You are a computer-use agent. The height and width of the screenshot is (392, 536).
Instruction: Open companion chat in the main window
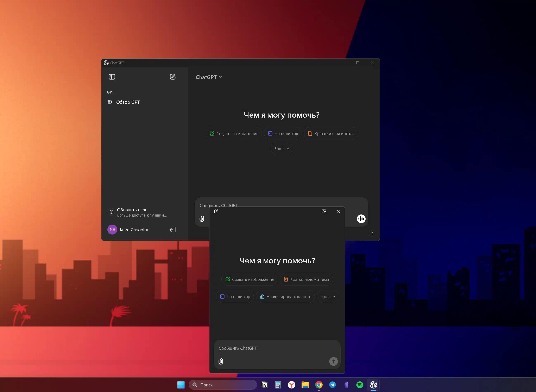tap(324, 211)
